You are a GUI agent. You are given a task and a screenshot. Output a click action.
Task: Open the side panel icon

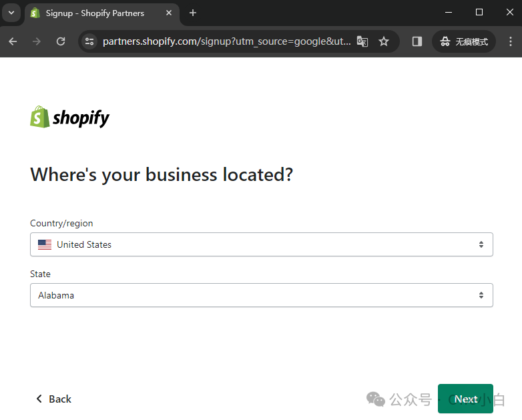pos(417,41)
